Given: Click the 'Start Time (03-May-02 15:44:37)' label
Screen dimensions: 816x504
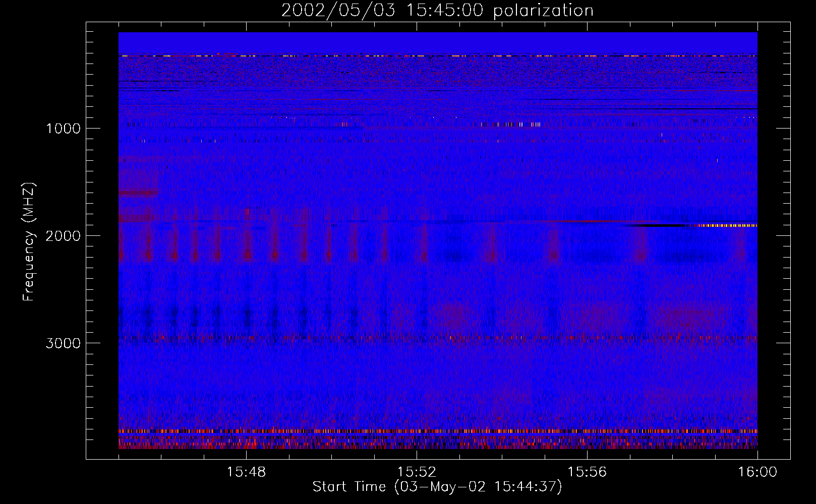Looking at the screenshot, I should pos(437,487).
